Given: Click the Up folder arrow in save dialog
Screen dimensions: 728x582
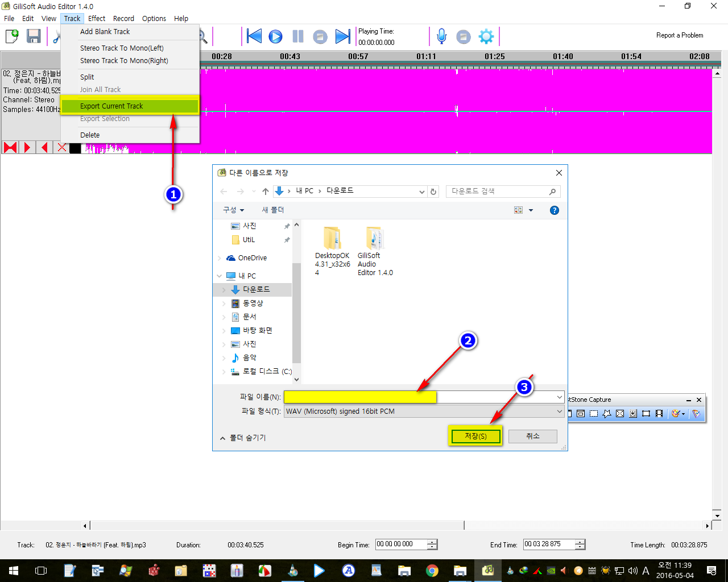Looking at the screenshot, I should pyautogui.click(x=266, y=192).
